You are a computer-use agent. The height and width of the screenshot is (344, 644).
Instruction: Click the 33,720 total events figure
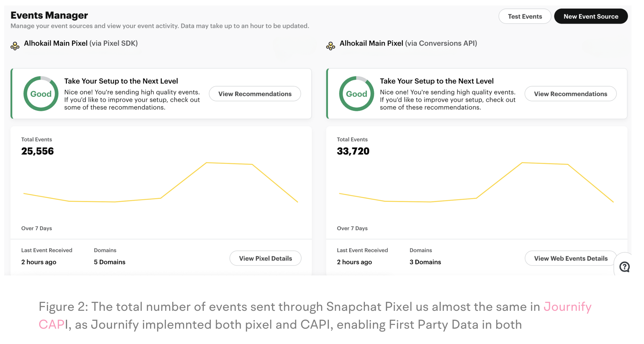point(353,151)
